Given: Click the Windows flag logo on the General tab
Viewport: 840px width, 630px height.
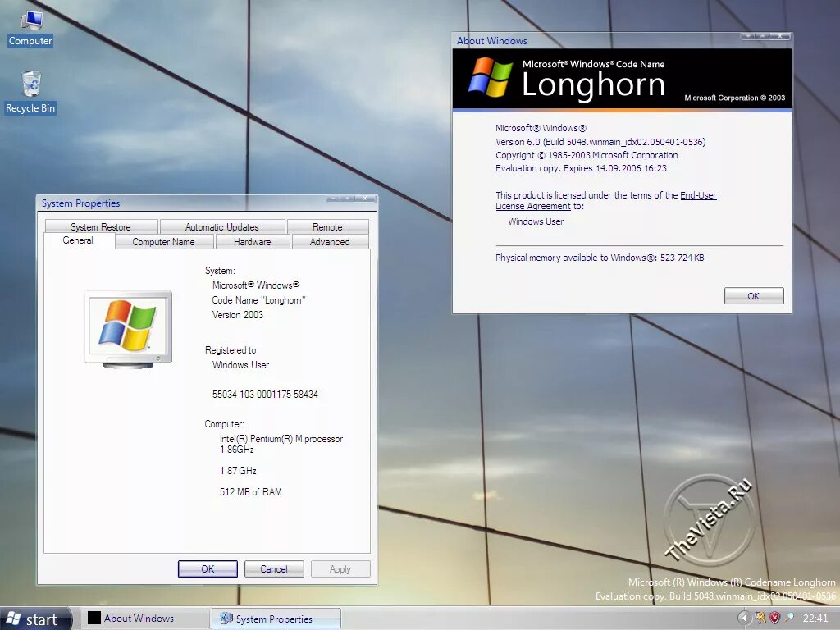Looking at the screenshot, I should coord(127,327).
